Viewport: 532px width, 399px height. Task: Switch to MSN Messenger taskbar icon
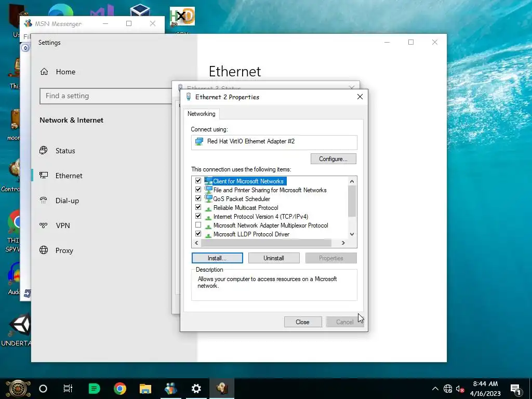pyautogui.click(x=170, y=389)
